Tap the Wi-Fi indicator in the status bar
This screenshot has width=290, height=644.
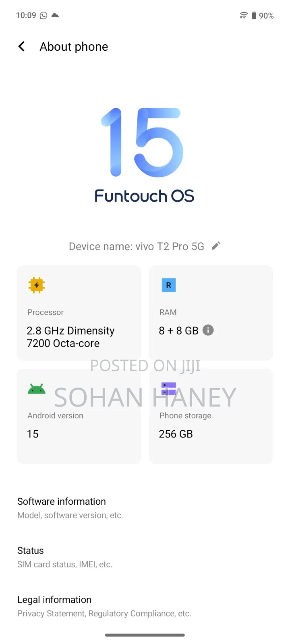[x=243, y=15]
